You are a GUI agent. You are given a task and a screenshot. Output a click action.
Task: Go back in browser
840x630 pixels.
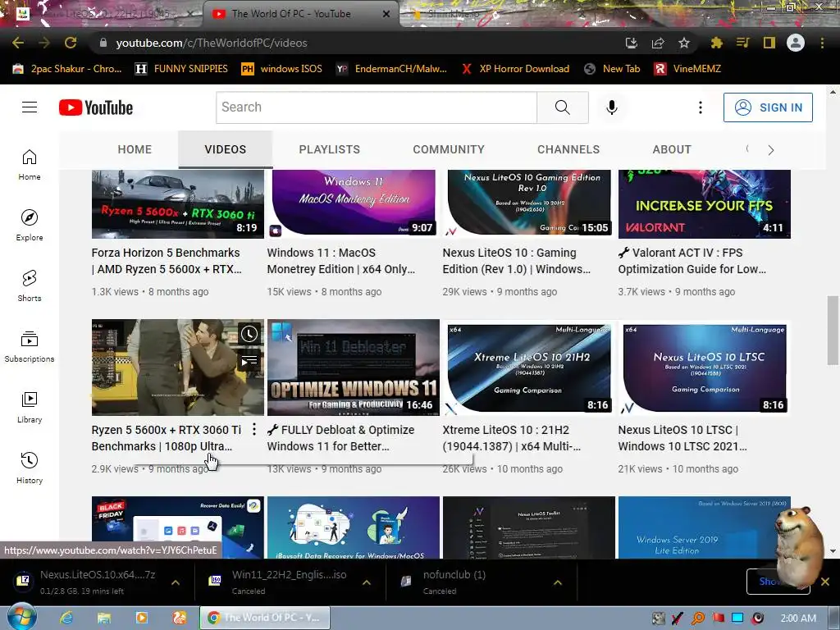(18, 43)
